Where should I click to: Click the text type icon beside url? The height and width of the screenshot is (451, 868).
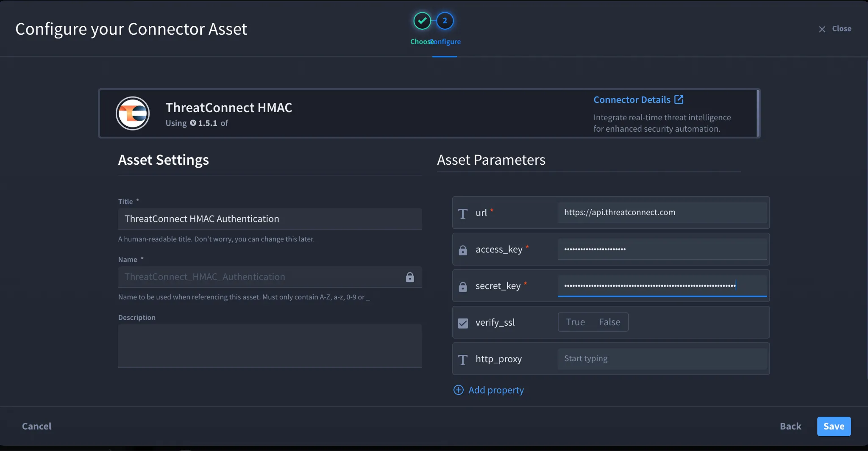463,213
